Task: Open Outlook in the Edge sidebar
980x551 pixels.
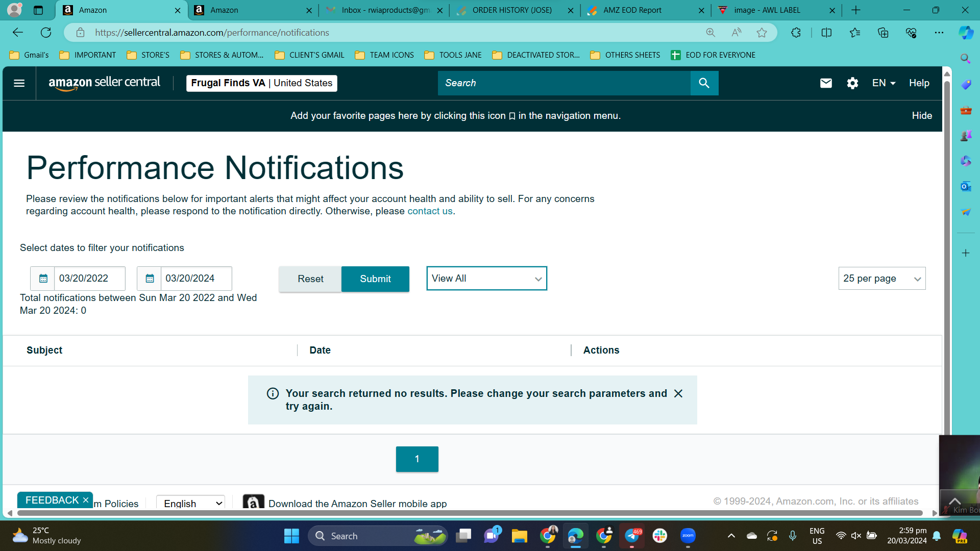Action: coord(965,186)
